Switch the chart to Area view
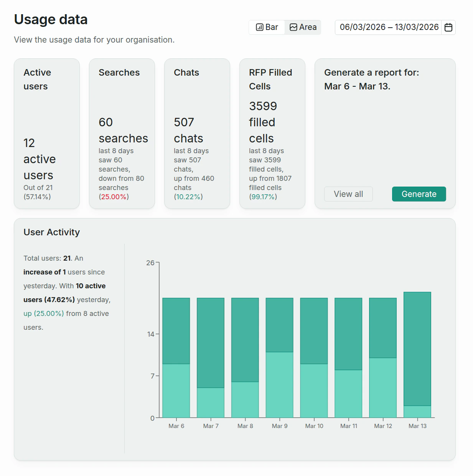Viewport: 473px width, 476px height. [303, 27]
